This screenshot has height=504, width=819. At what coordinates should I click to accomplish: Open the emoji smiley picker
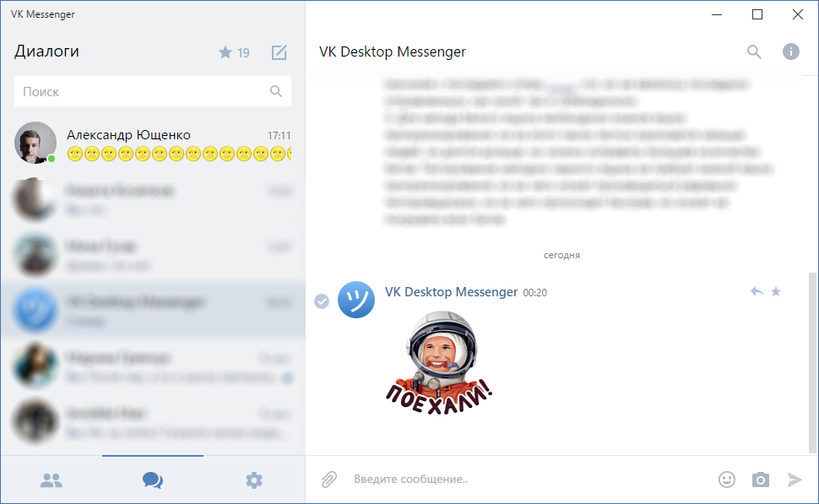726,480
